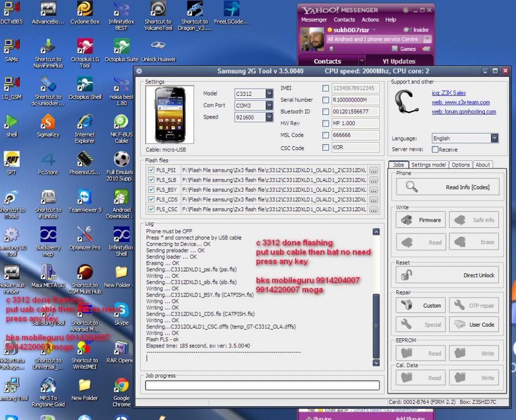The width and height of the screenshot is (516, 420).
Task: Open Shortcut to VolcanoTool icon
Action: (x=158, y=15)
